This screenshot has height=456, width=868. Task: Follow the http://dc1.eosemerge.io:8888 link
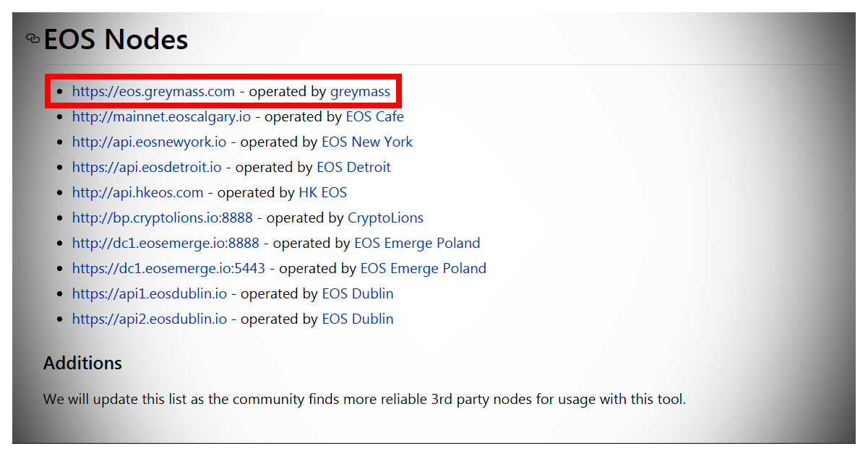coord(166,244)
